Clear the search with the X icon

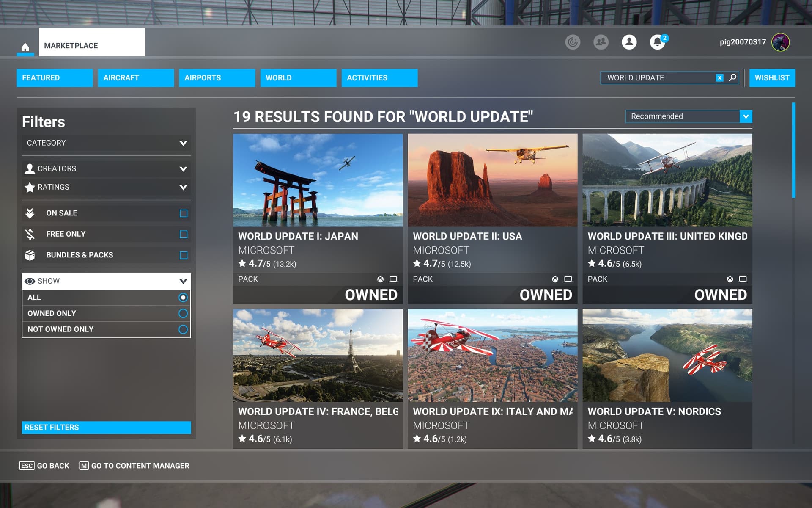coord(719,78)
